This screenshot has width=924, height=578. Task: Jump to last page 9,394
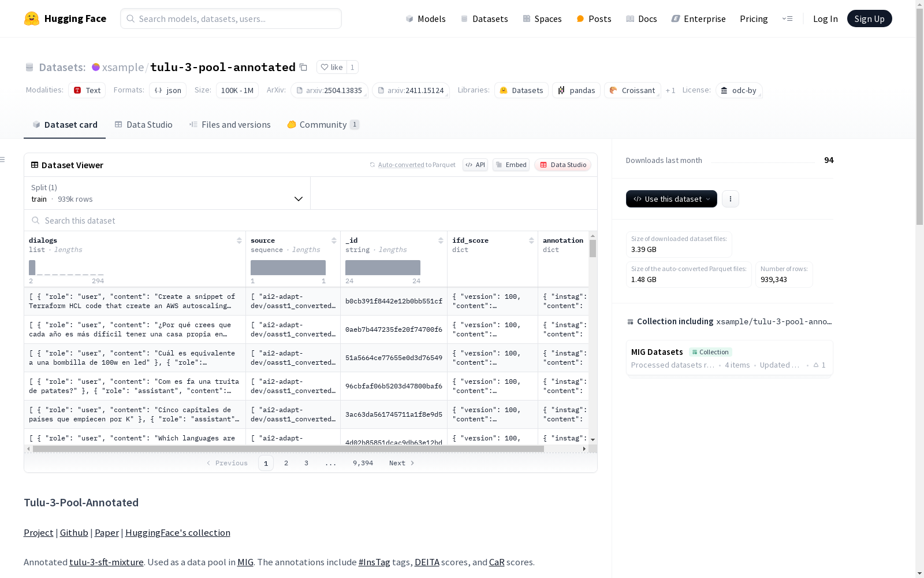coord(363,463)
